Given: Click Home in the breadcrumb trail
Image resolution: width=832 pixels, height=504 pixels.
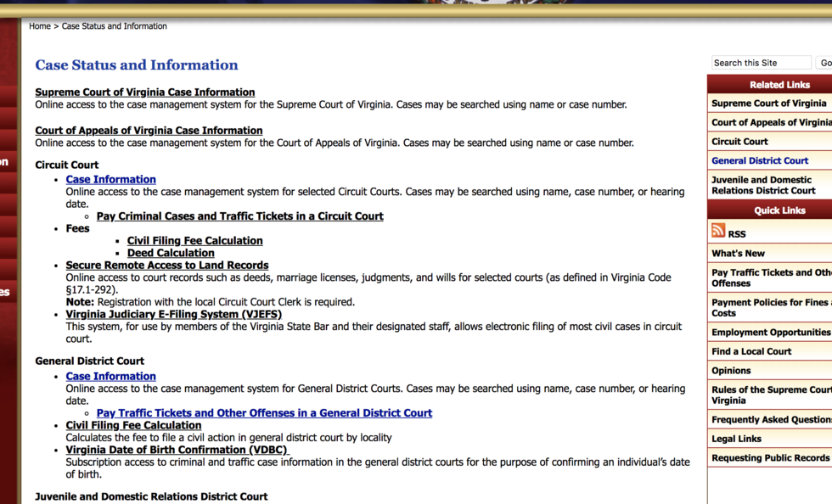Looking at the screenshot, I should (x=39, y=26).
